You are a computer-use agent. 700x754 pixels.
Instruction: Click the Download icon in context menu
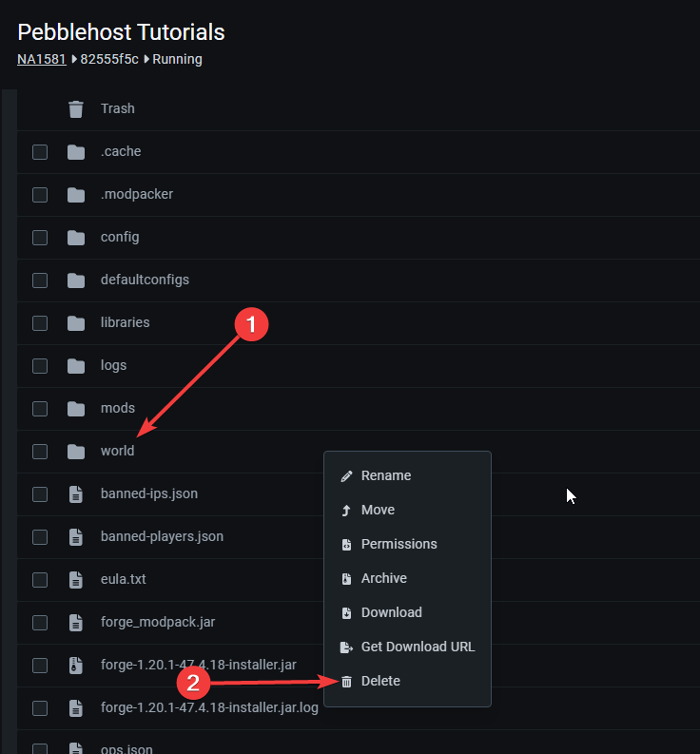coord(346,612)
